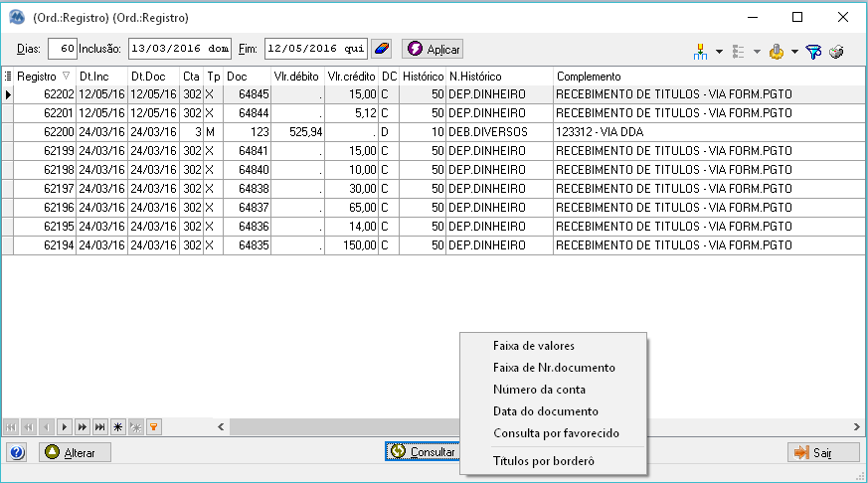
Task: Open dropdown arrow beside the gold gear icon
Action: (x=794, y=52)
